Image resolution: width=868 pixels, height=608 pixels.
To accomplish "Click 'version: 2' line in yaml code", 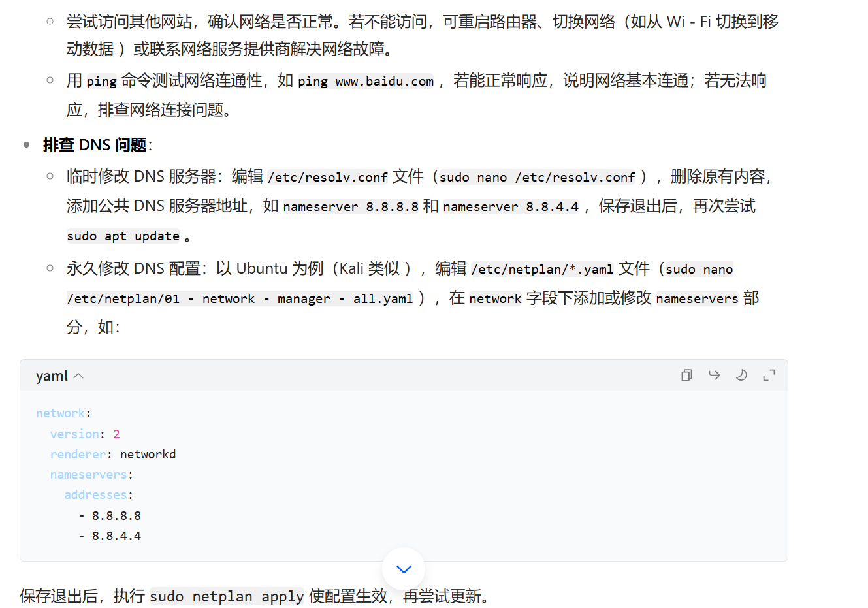I will 85,434.
